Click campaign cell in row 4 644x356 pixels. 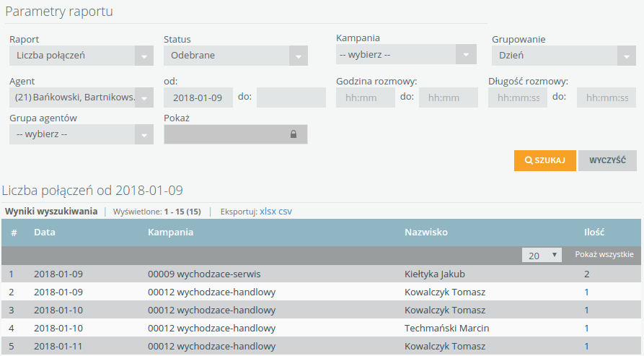(211, 329)
